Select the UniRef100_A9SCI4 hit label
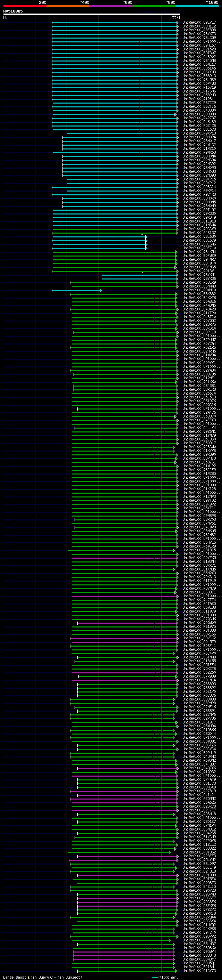 click(x=199, y=187)
